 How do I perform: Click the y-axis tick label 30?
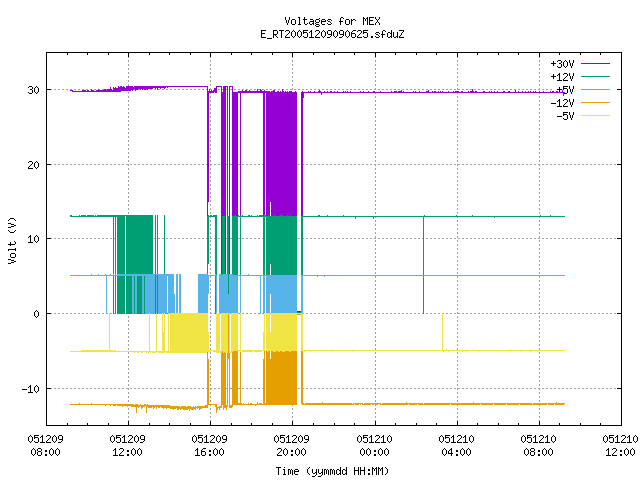pyautogui.click(x=33, y=90)
